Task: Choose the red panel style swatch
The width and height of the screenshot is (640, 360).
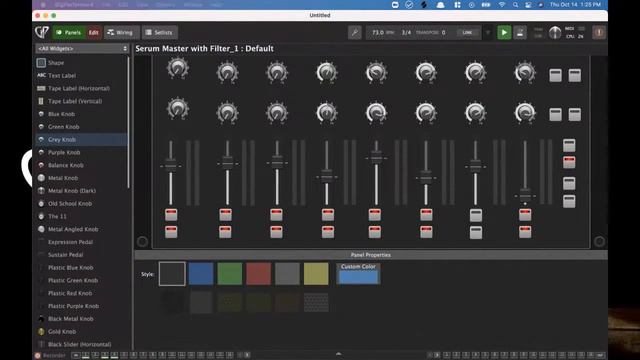Action: click(x=258, y=273)
